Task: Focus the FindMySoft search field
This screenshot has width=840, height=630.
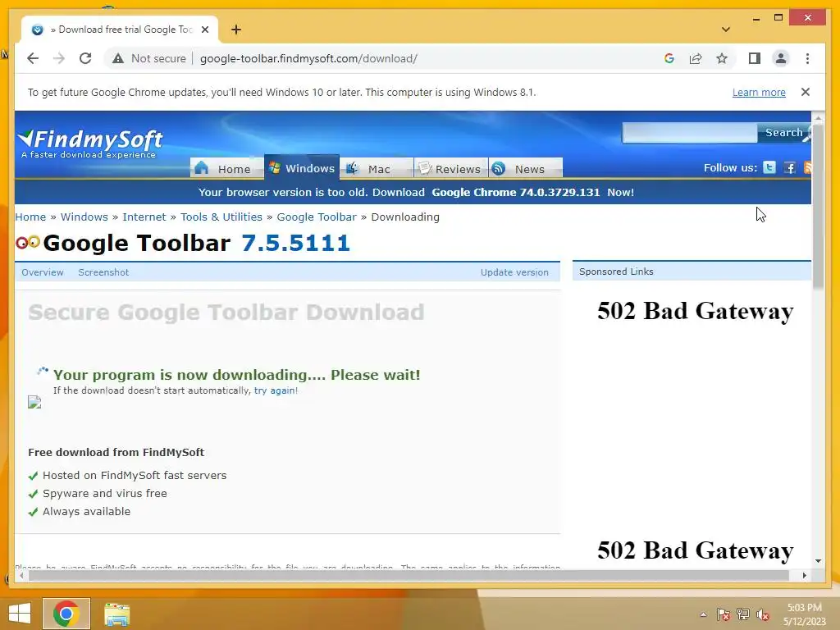Action: pyautogui.click(x=689, y=132)
